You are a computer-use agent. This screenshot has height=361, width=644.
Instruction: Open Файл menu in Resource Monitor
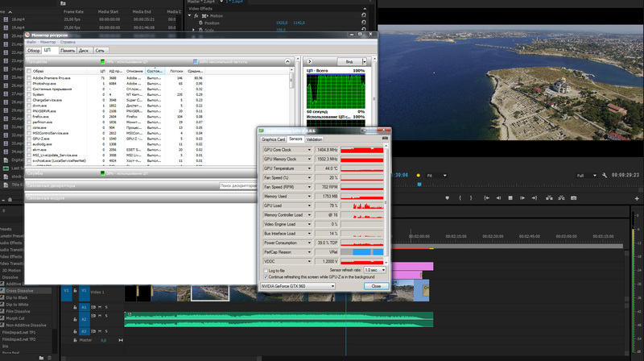(31, 42)
